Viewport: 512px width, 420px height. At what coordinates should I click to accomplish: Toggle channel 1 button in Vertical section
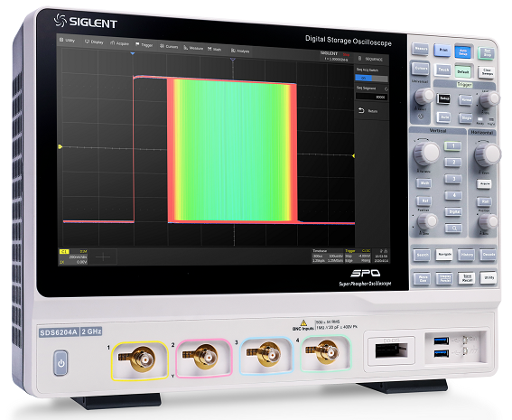click(x=453, y=146)
